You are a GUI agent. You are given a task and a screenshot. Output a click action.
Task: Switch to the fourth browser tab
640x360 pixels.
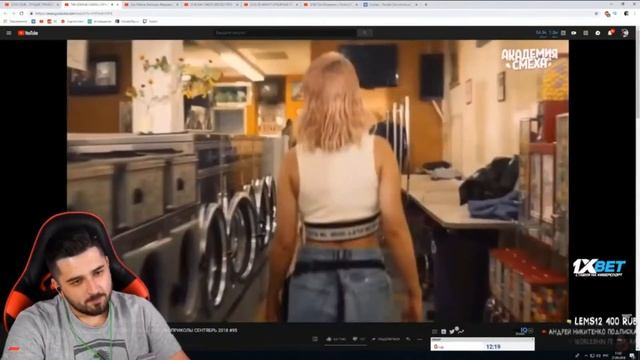[x=211, y=4]
